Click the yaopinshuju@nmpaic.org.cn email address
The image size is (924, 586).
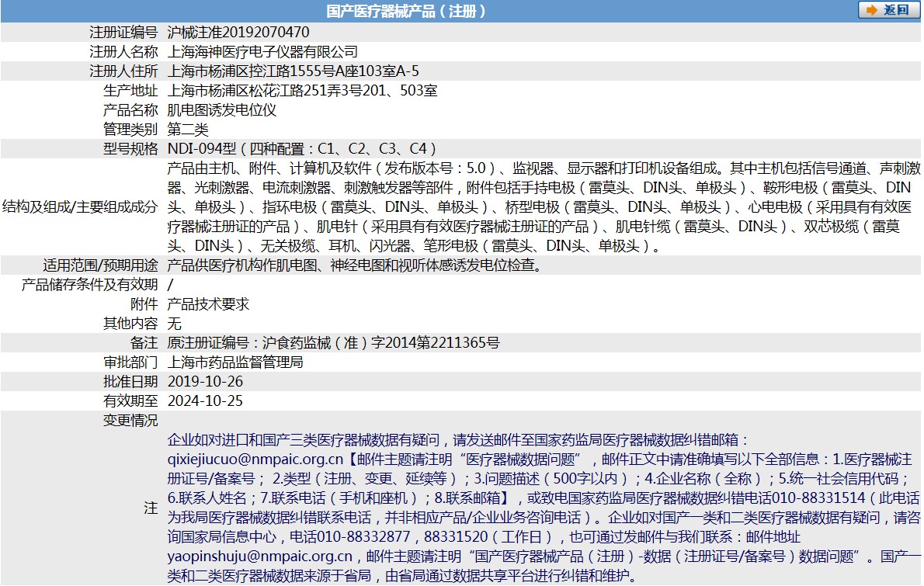[260, 557]
